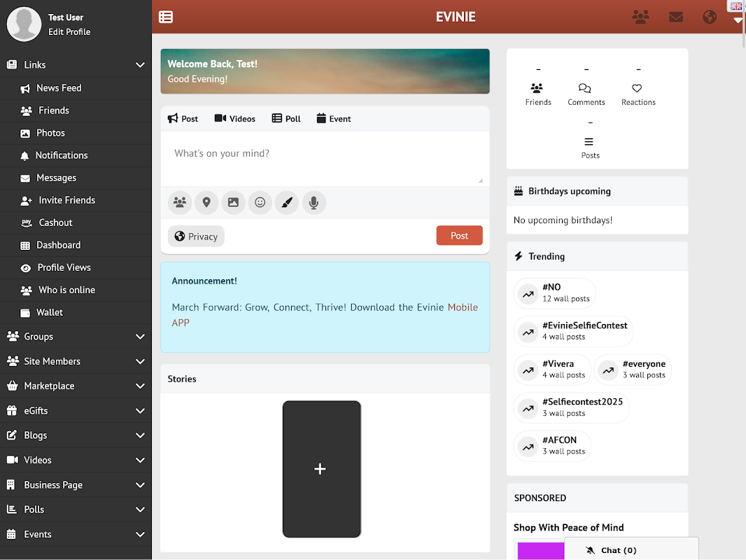Open Wallet in the sidebar
The height and width of the screenshot is (560, 746).
(x=76, y=312)
